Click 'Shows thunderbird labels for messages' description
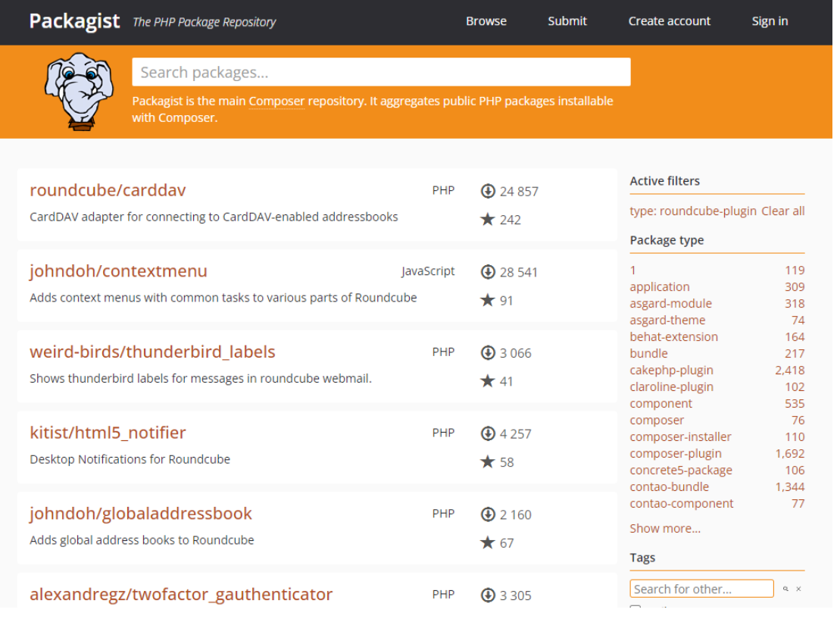The image size is (840, 619). click(201, 378)
